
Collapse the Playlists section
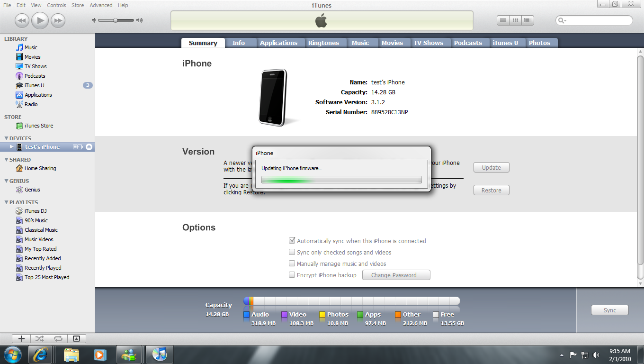click(6, 202)
